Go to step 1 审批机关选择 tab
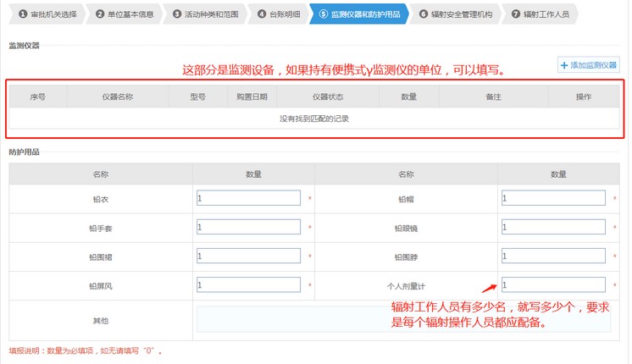632x364 pixels. (47, 14)
